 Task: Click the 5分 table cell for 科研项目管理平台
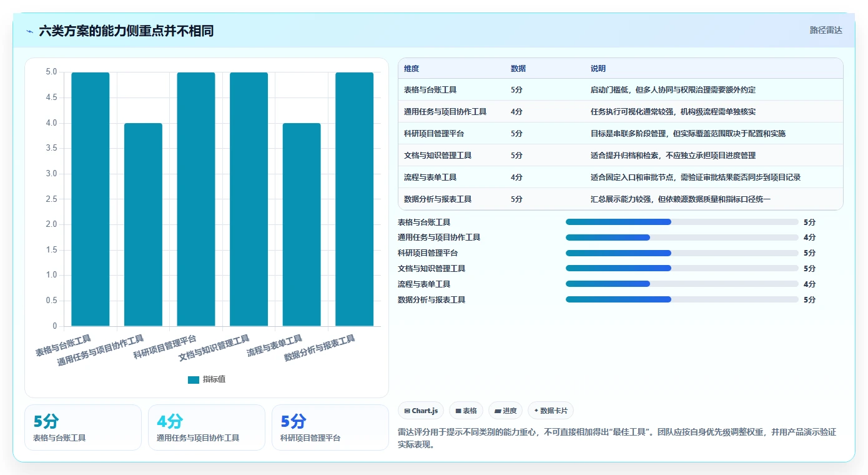(x=516, y=134)
